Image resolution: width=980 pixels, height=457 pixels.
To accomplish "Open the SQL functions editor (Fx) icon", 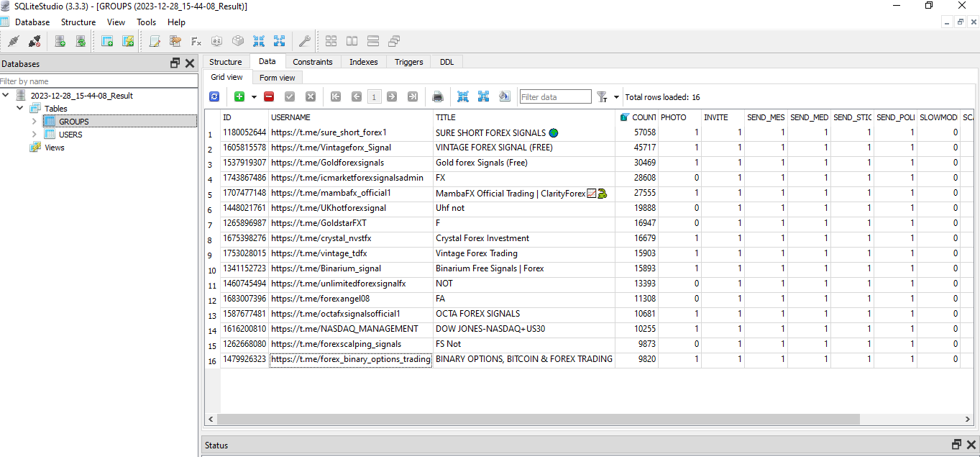I will pyautogui.click(x=196, y=41).
